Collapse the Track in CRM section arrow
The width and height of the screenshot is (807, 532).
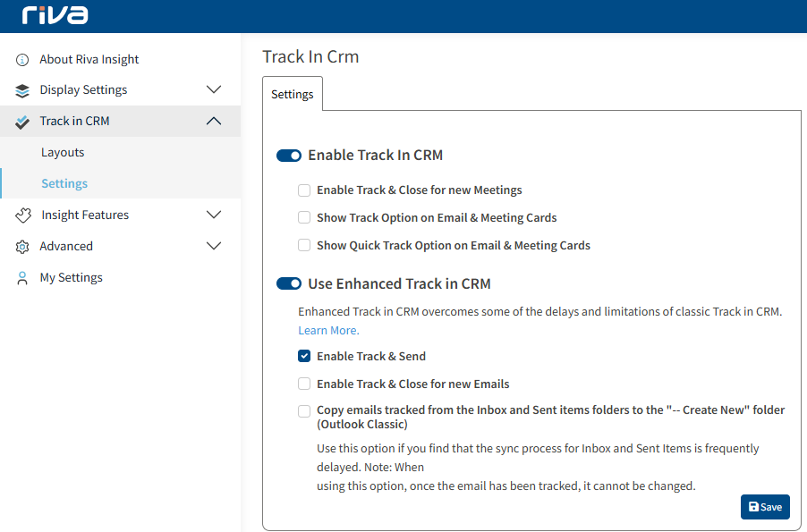tap(214, 121)
